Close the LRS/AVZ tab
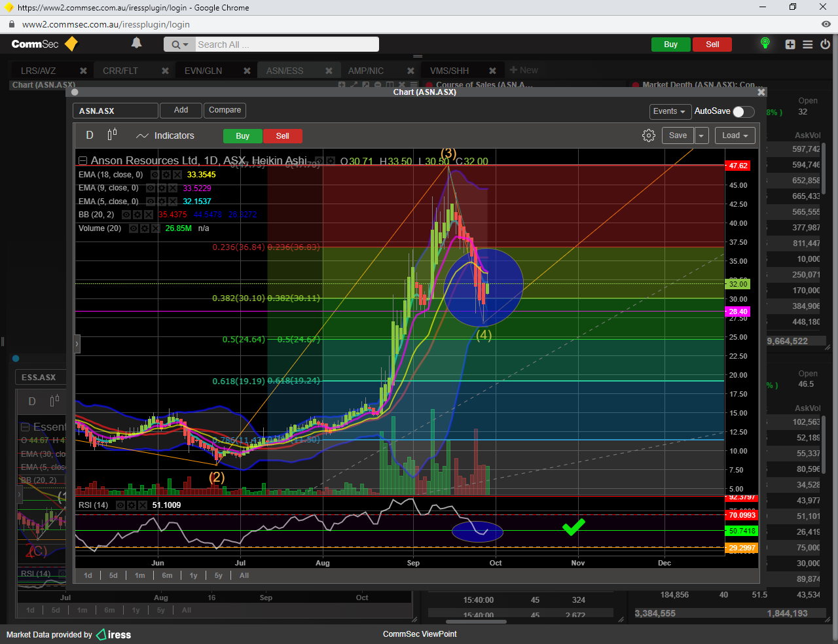 click(83, 71)
